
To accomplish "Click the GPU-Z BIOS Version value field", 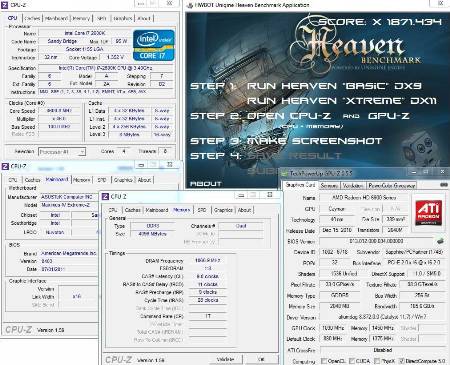I will pyautogui.click(x=377, y=241).
